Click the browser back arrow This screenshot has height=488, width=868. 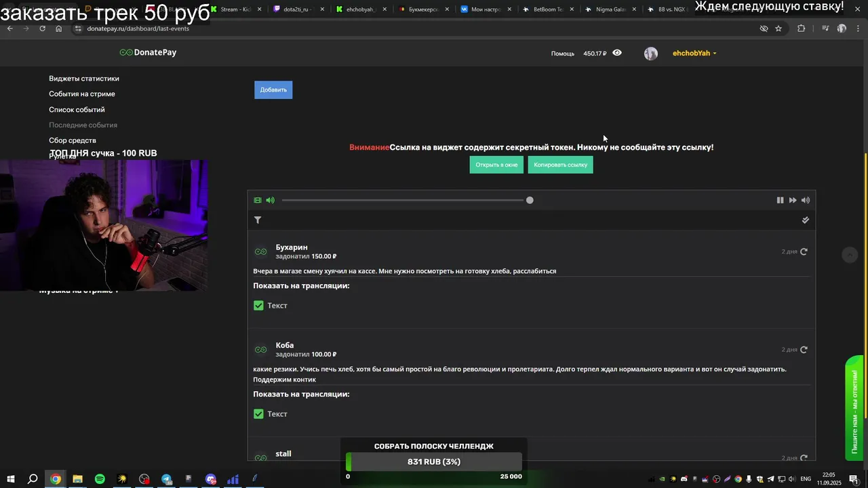(10, 28)
